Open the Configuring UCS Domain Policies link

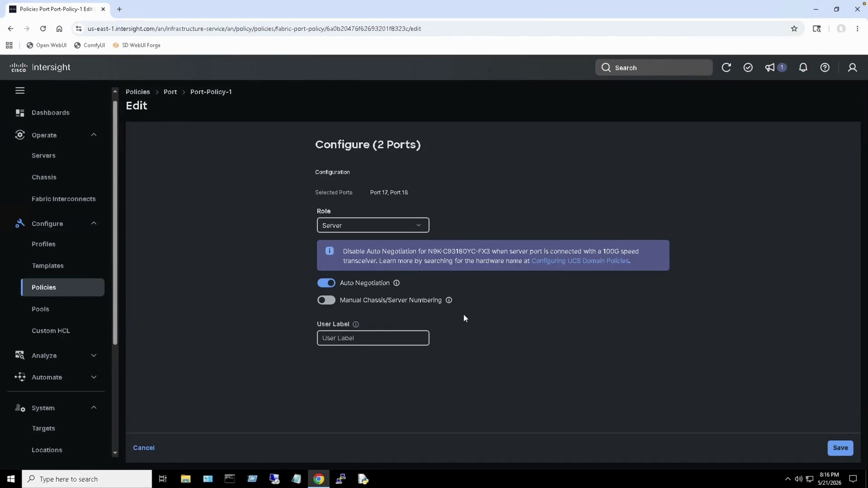click(580, 261)
